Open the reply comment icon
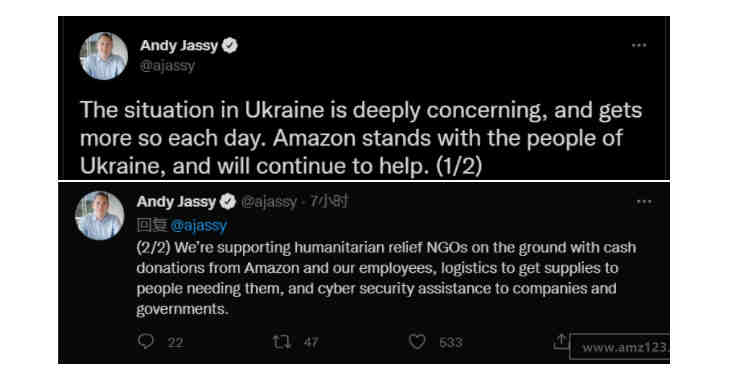This screenshot has height=380, width=729. pos(146,342)
